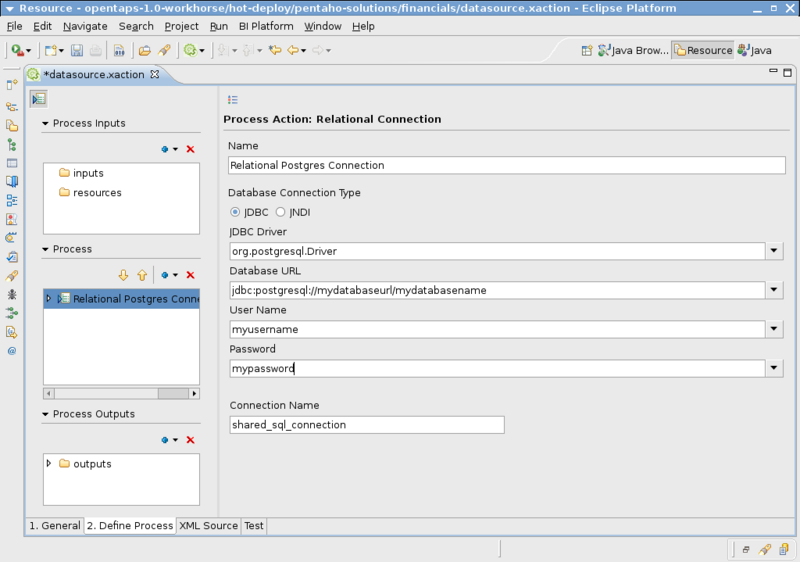The width and height of the screenshot is (800, 562).
Task: Open dropdown beside Process add button
Action: (176, 275)
